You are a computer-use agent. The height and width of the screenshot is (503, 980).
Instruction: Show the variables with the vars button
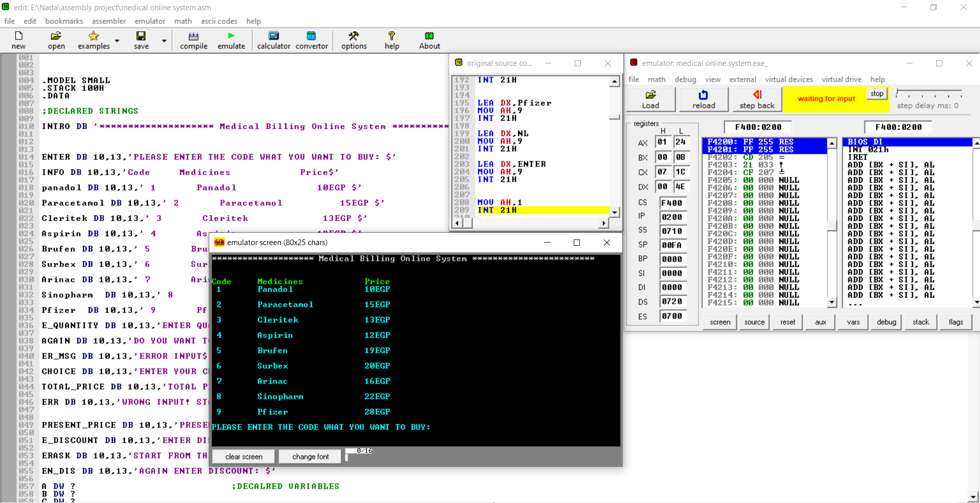853,322
